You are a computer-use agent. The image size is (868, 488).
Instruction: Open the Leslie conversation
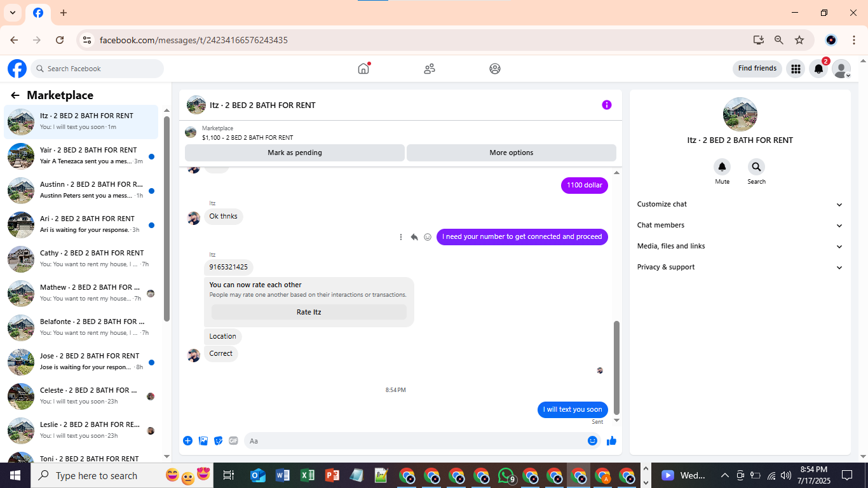(81, 430)
